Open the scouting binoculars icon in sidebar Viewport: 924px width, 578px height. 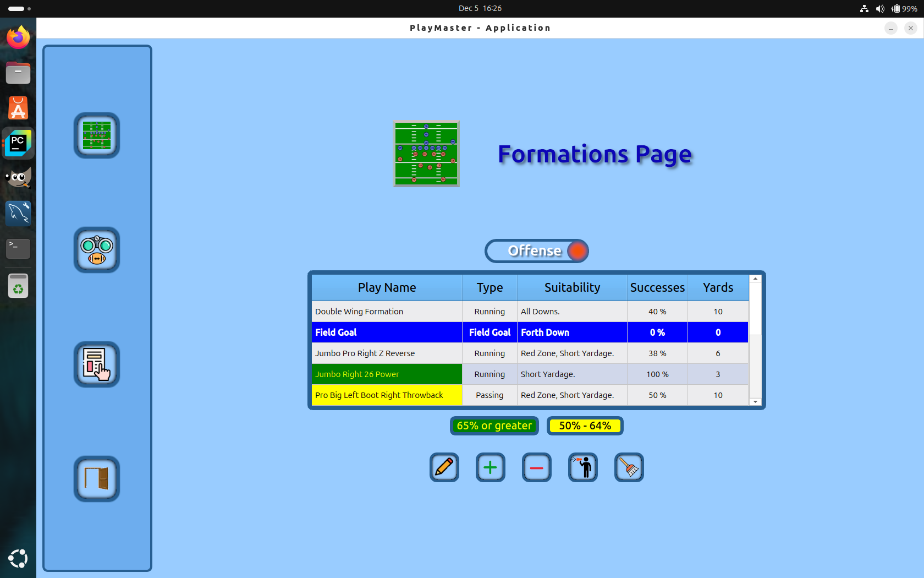click(x=97, y=250)
